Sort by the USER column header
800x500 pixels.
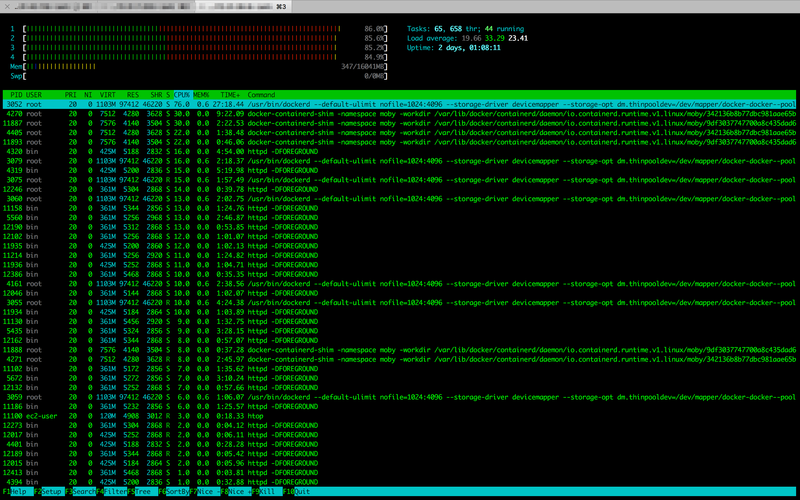(34, 95)
